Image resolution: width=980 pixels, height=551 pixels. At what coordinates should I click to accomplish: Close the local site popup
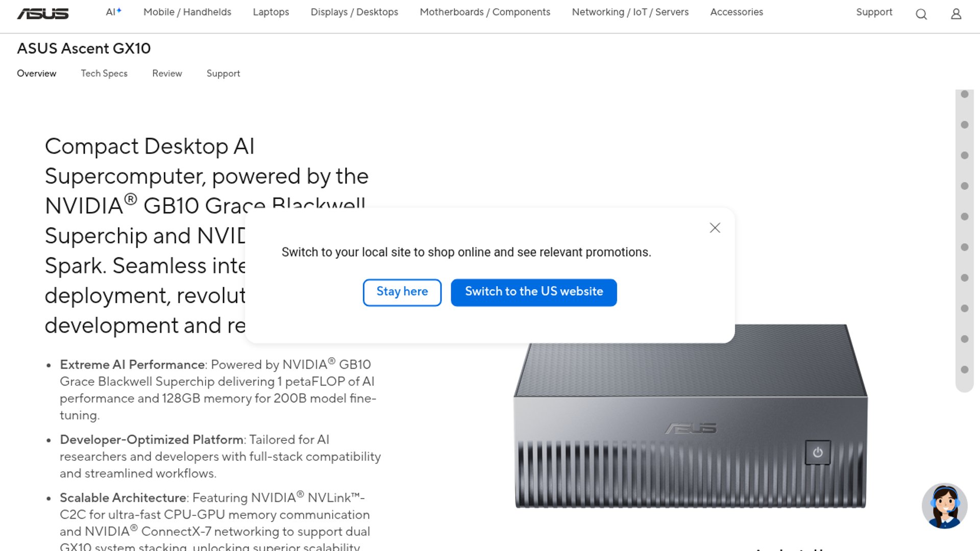(x=715, y=228)
